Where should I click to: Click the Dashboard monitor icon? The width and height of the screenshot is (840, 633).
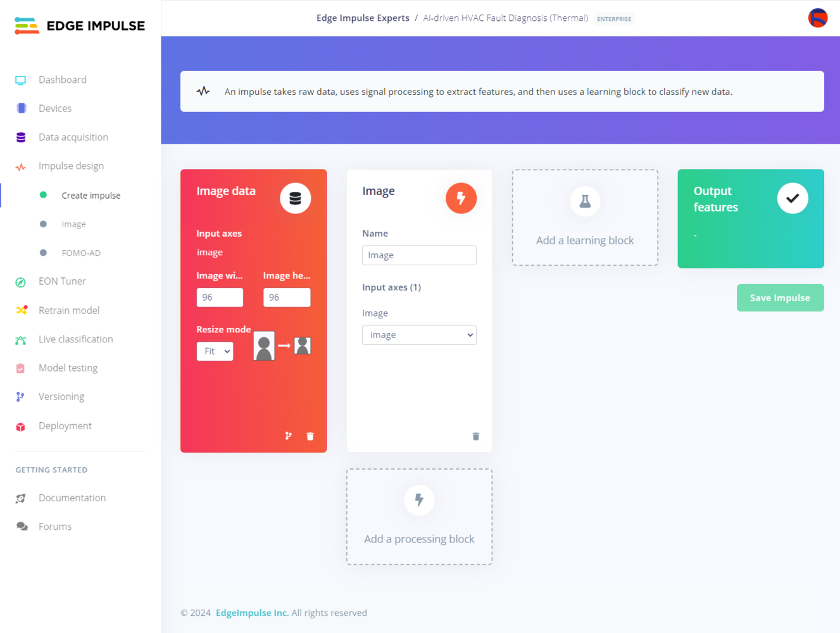point(21,80)
